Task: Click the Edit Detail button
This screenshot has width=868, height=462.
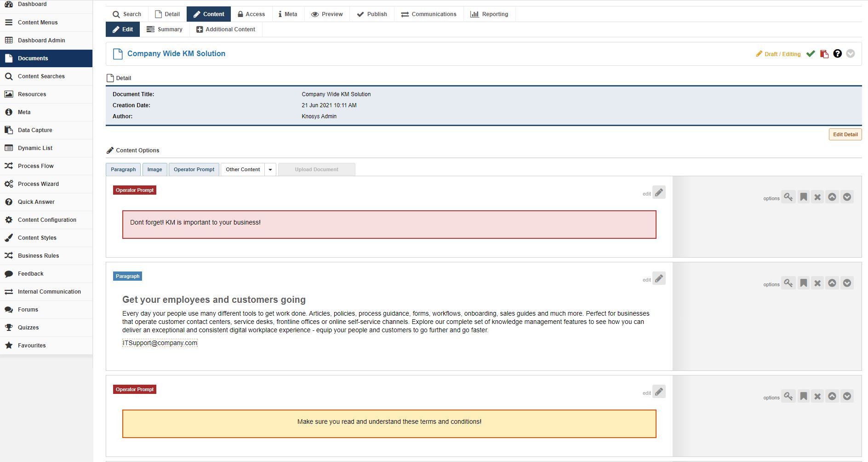Action: click(845, 134)
